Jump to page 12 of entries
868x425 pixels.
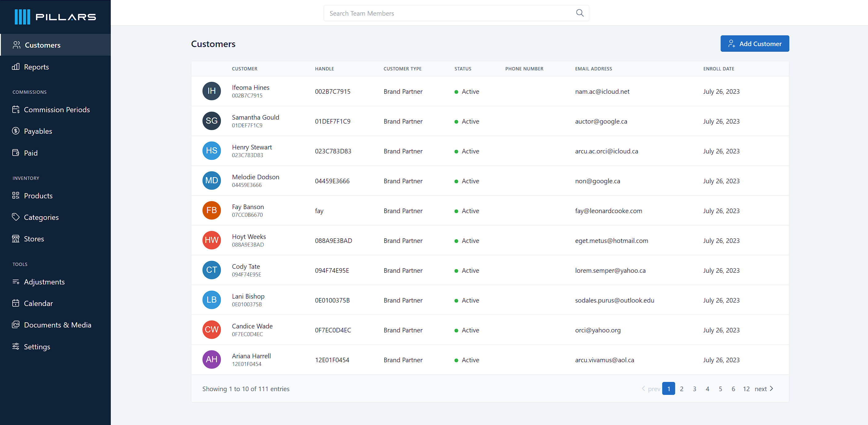746,389
